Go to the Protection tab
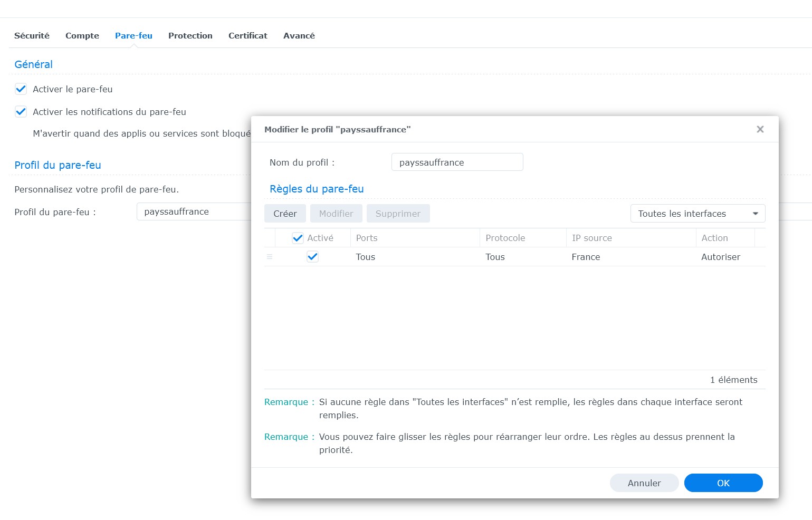The height and width of the screenshot is (520, 812). click(190, 36)
